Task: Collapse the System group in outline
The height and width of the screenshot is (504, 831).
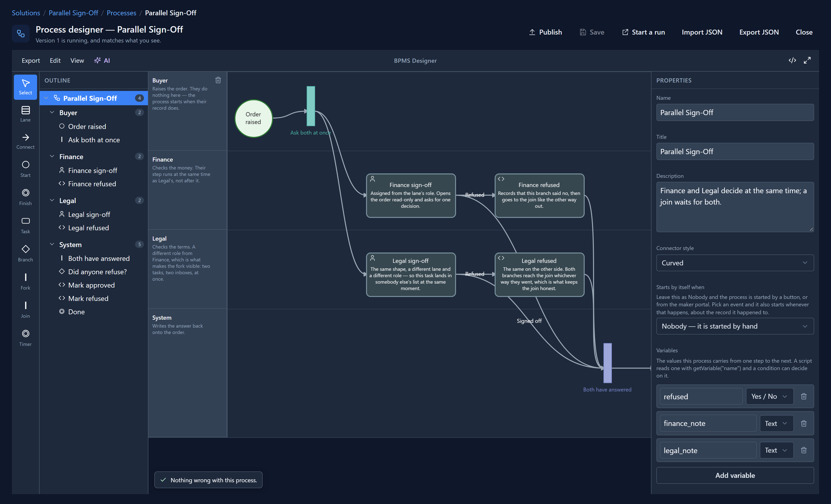Action: pos(52,244)
